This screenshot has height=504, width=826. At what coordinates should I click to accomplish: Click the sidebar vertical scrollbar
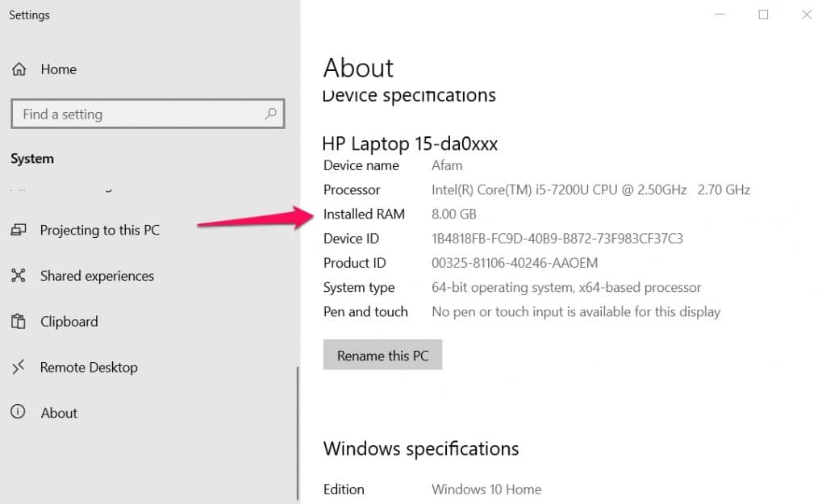[298, 433]
